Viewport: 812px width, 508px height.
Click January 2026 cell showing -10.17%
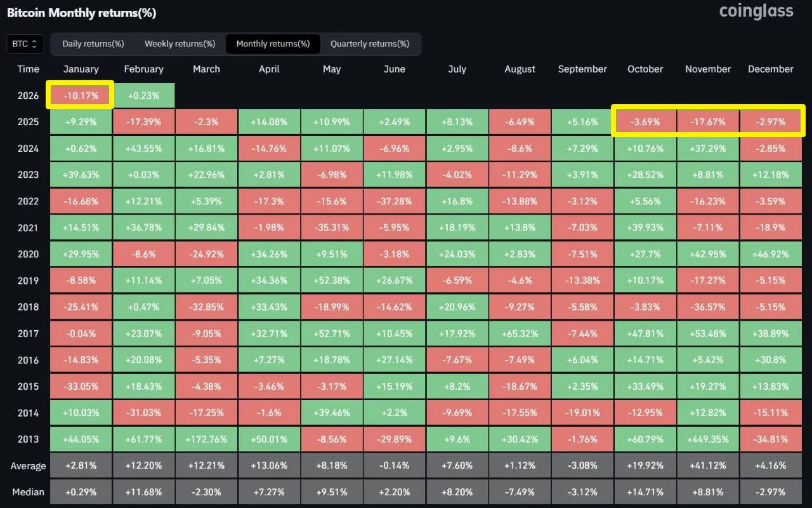[x=81, y=95]
